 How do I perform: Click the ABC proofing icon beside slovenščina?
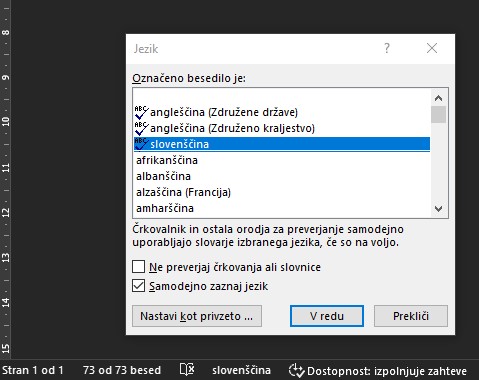142,144
